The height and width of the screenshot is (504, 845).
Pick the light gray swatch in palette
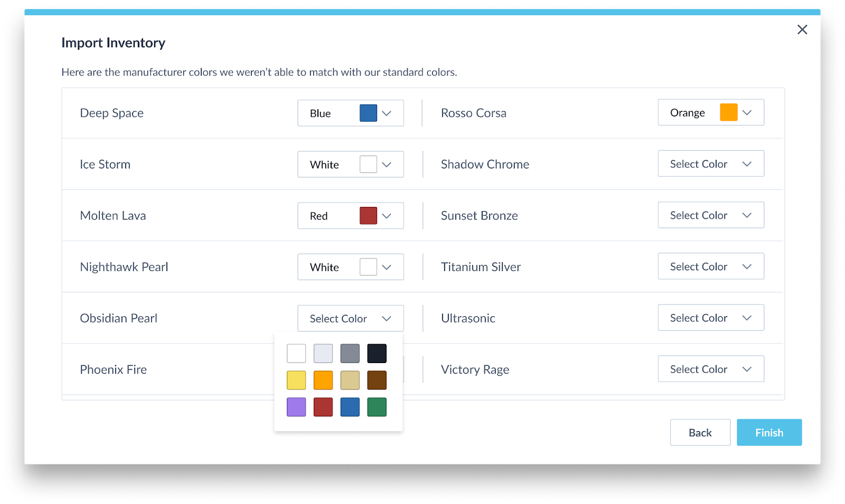point(323,353)
